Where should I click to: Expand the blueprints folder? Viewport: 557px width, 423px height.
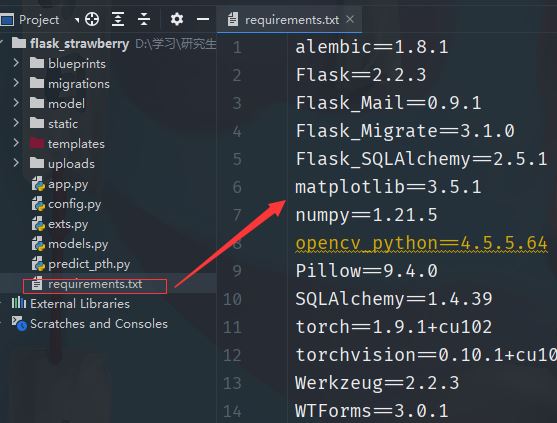coord(16,63)
